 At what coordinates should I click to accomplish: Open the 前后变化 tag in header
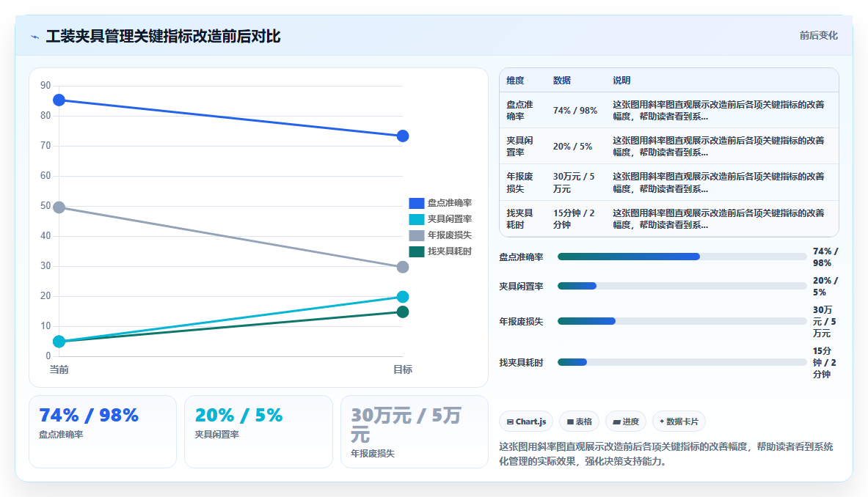click(818, 35)
